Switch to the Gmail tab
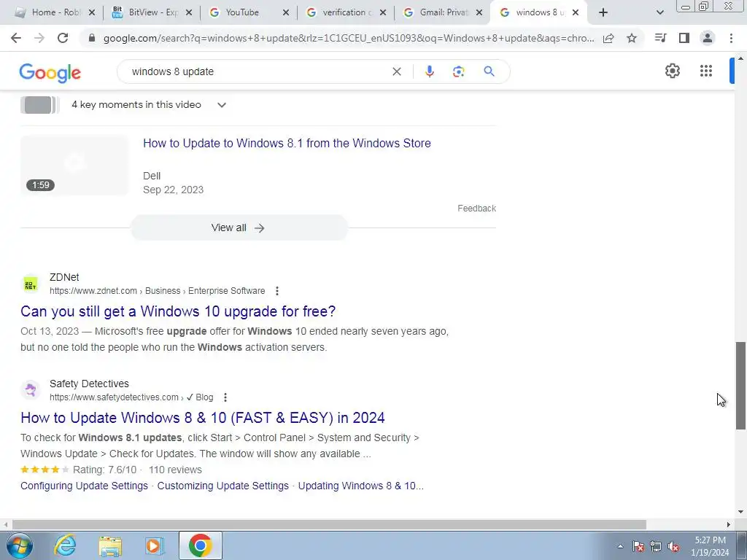 pos(443,12)
